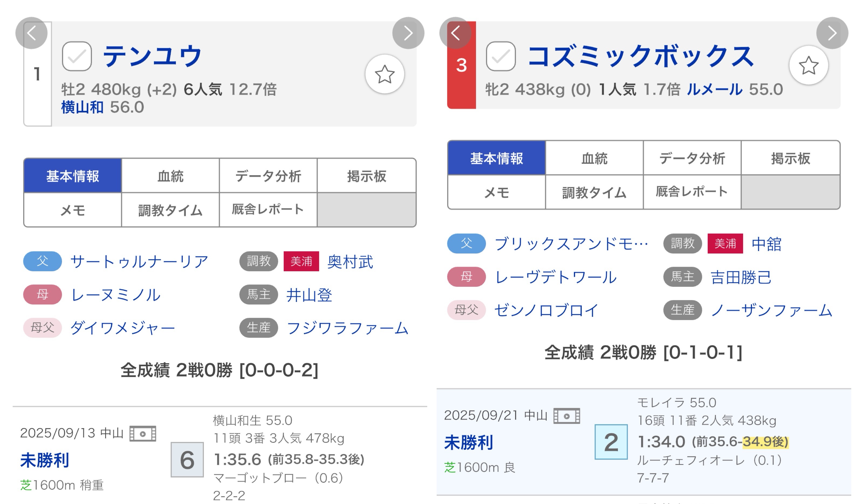
Task: Switch to データ分析 tab for コズミックボックス
Action: click(x=692, y=158)
